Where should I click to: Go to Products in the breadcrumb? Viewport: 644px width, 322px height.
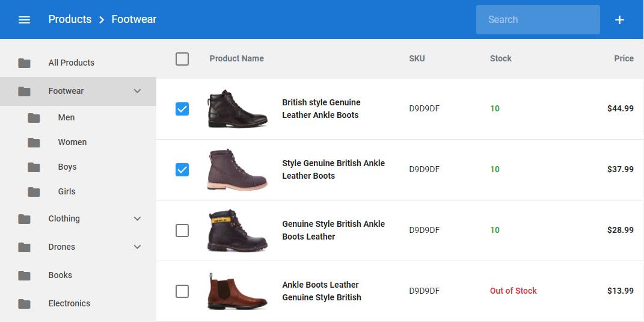[x=70, y=19]
